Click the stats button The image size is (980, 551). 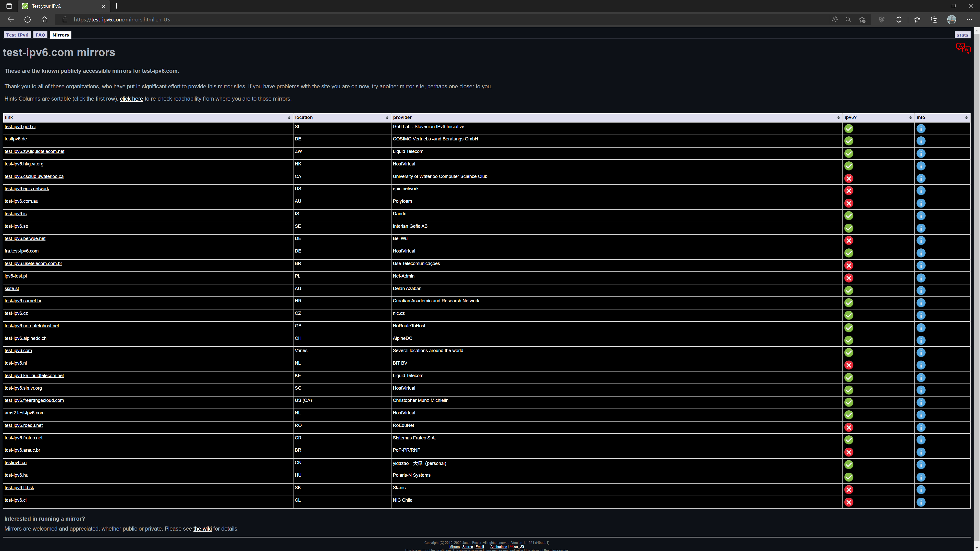pos(962,35)
